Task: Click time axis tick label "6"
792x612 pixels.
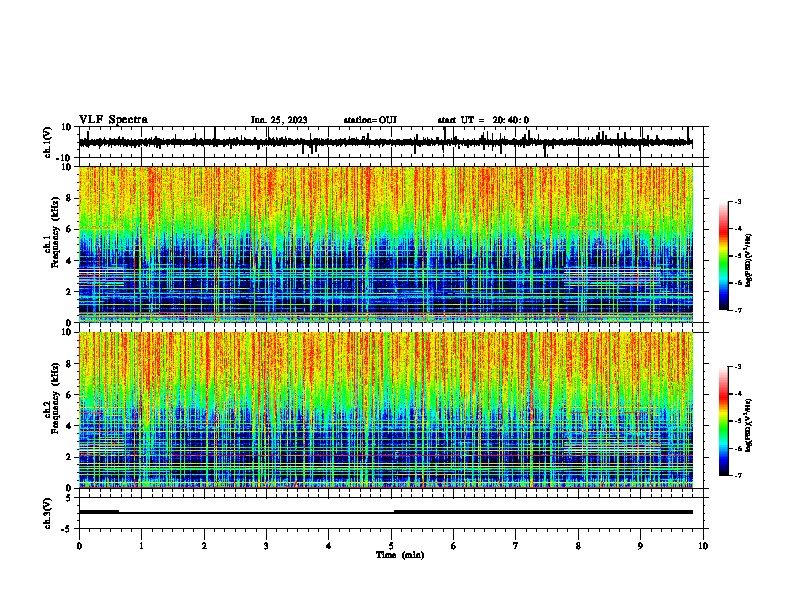Action: pyautogui.click(x=454, y=546)
